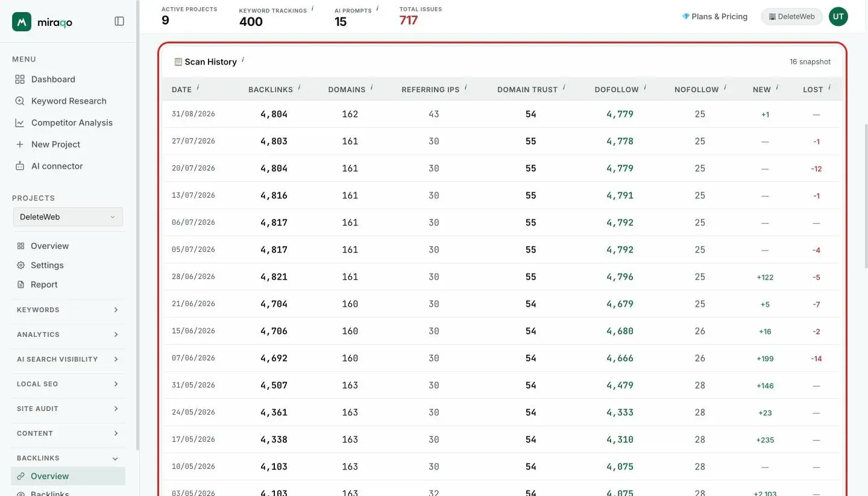Click the info icon on Nofollow column
Screen dimensions: 868x496
click(725, 87)
